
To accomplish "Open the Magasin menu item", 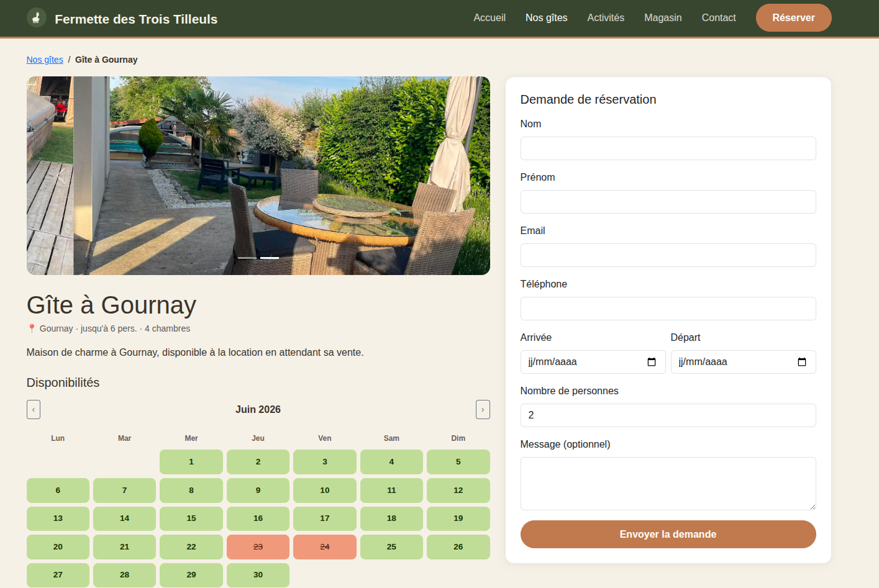I will (x=663, y=18).
